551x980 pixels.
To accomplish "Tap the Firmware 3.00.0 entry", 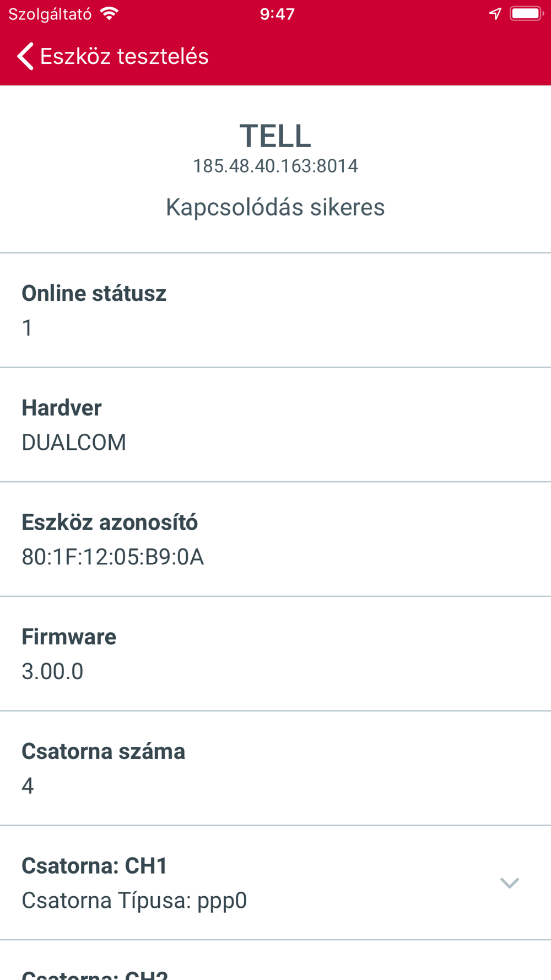I will pos(275,654).
